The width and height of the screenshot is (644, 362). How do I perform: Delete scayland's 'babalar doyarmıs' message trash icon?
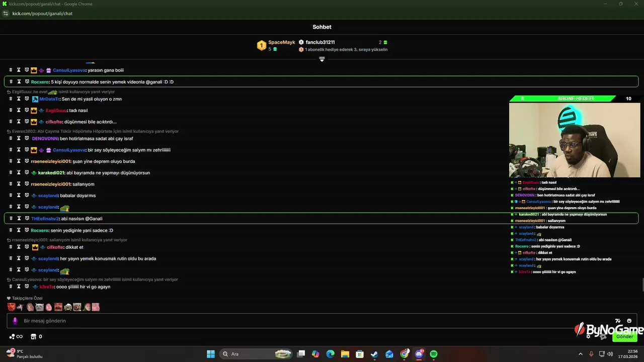click(11, 195)
